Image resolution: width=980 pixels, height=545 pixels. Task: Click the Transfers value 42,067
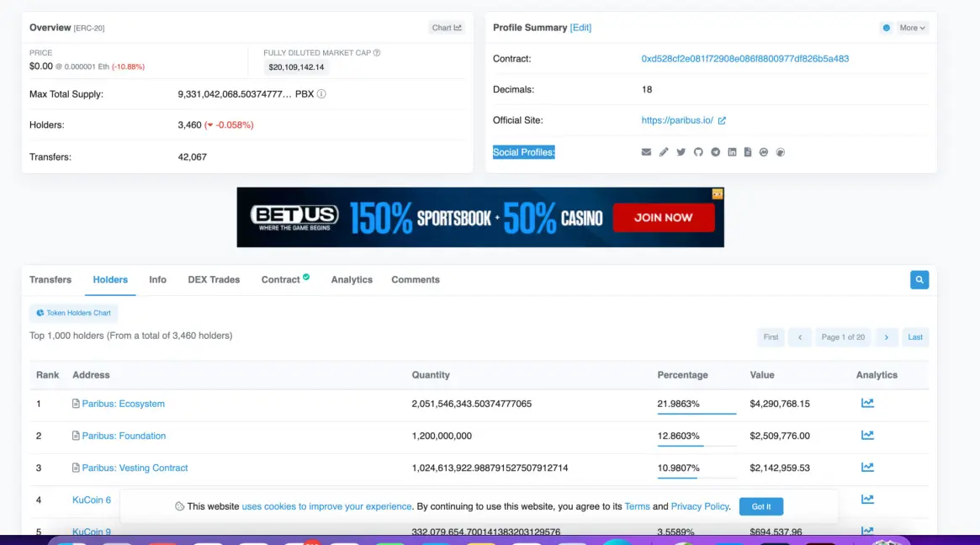pos(192,157)
